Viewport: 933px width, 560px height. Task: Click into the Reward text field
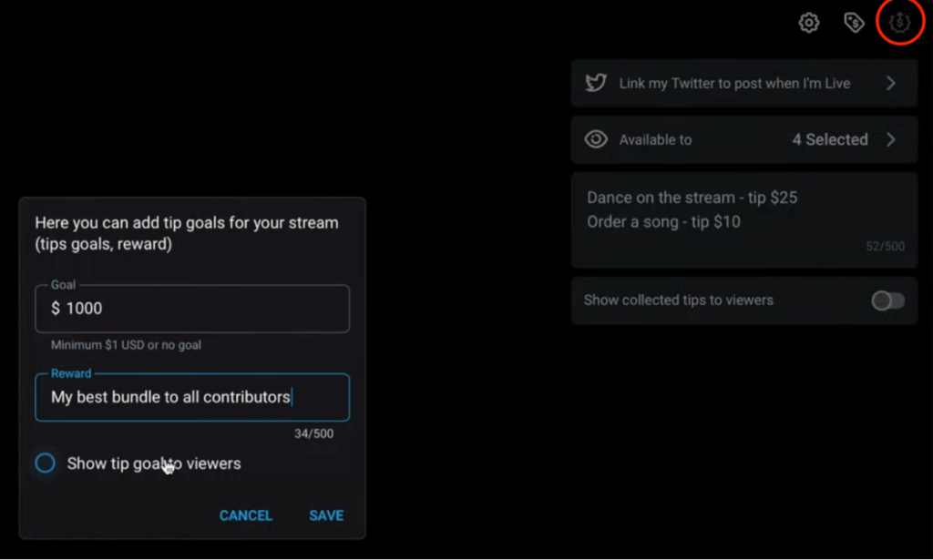(191, 397)
